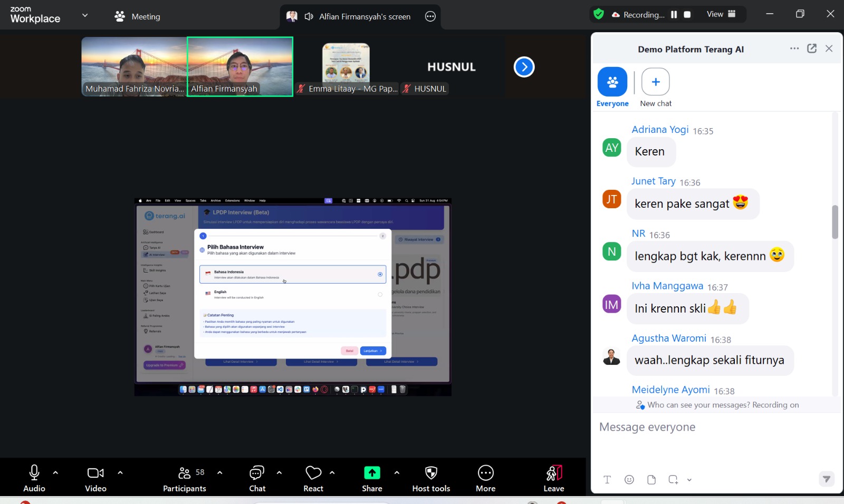844x504 pixels.
Task: Select the Everyone chat channel
Action: tap(612, 88)
